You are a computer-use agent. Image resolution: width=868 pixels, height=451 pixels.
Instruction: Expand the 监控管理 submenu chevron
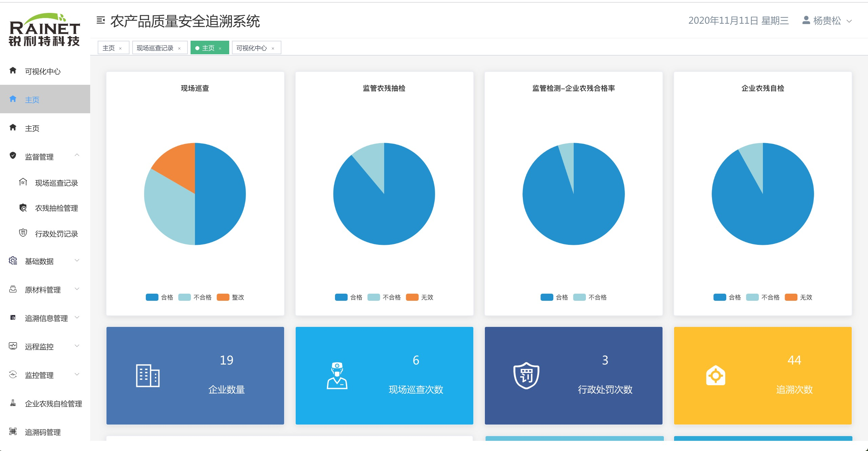click(77, 374)
